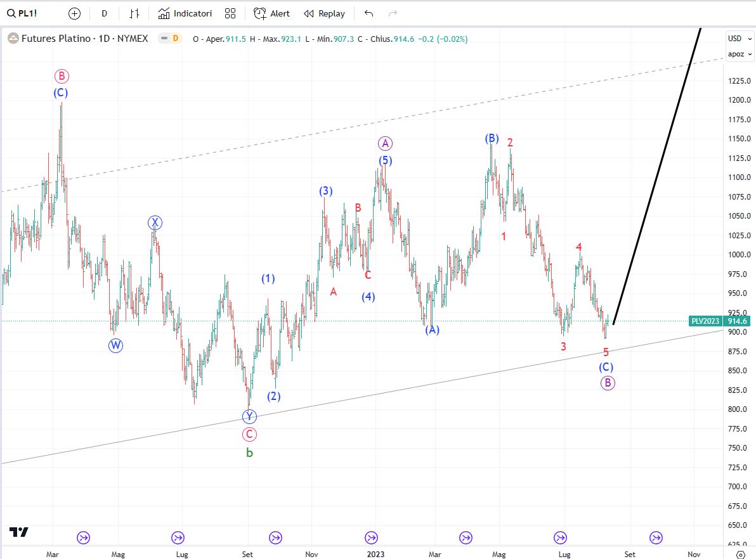Select red wave label 1
The height and width of the screenshot is (559, 756).
pyautogui.click(x=504, y=236)
